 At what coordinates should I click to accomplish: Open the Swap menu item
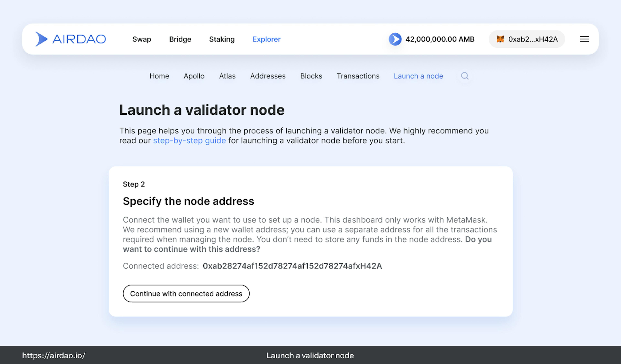point(142,39)
